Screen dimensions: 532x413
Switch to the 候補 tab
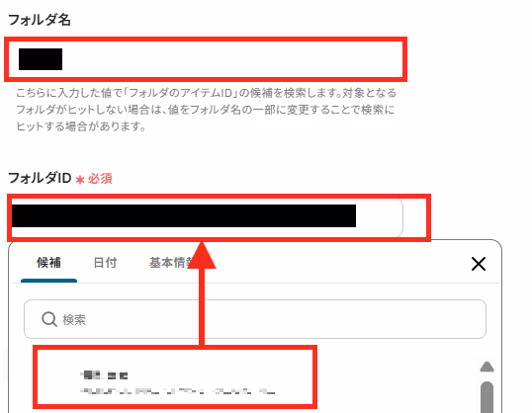[x=48, y=263]
